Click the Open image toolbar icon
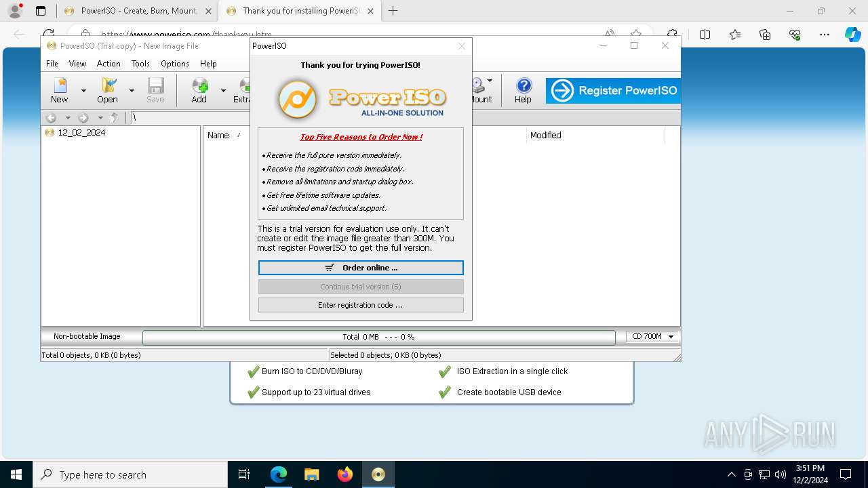The width and height of the screenshot is (868, 488). coord(107,90)
